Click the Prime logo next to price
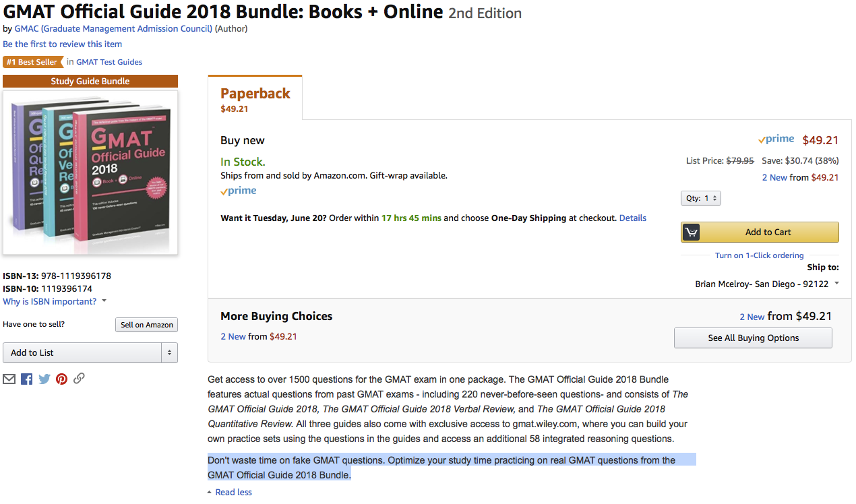 (x=776, y=139)
